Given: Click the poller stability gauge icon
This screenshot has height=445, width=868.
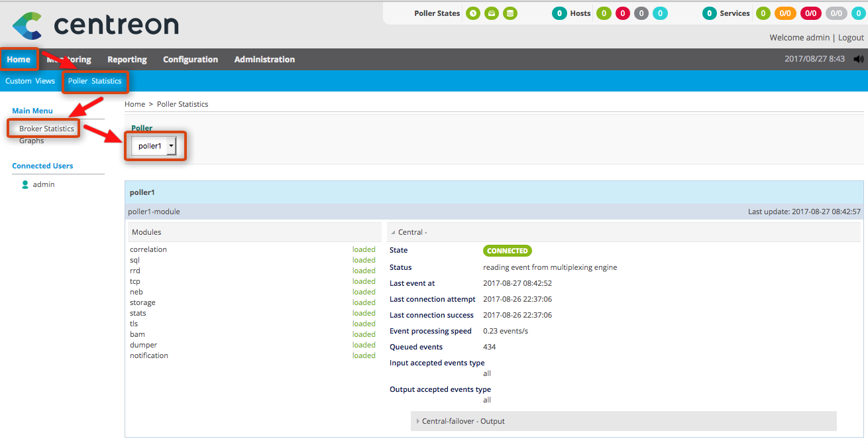Looking at the screenshot, I should pyautogui.click(x=491, y=13).
